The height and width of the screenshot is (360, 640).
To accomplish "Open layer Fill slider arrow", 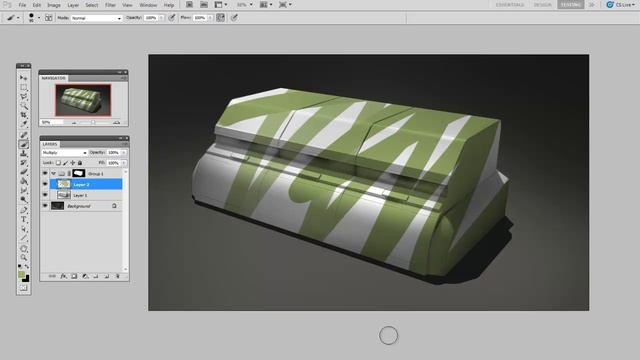I will pyautogui.click(x=124, y=163).
